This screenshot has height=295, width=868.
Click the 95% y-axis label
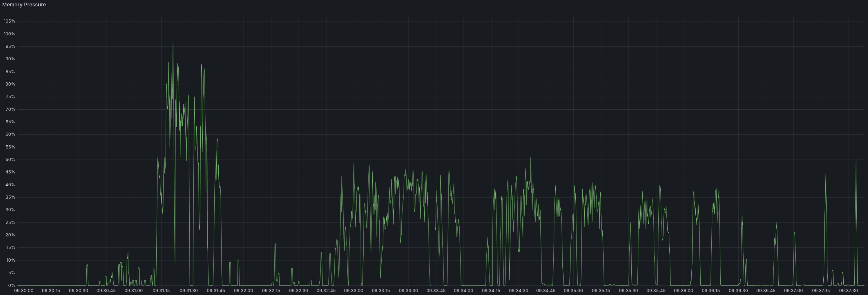pyautogui.click(x=10, y=46)
